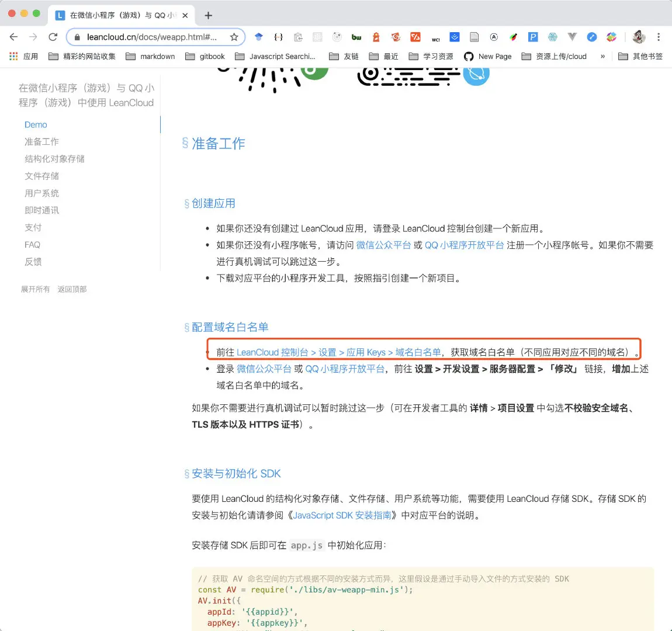Click the green-red feather extension icon

point(513,37)
